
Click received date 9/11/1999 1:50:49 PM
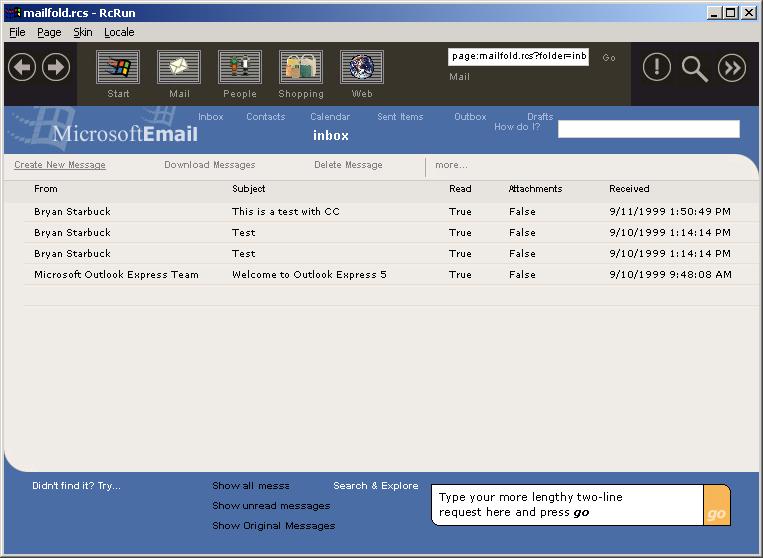[x=670, y=212]
